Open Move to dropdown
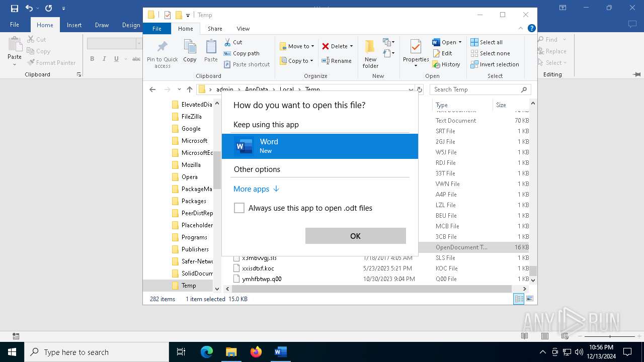 tap(297, 46)
